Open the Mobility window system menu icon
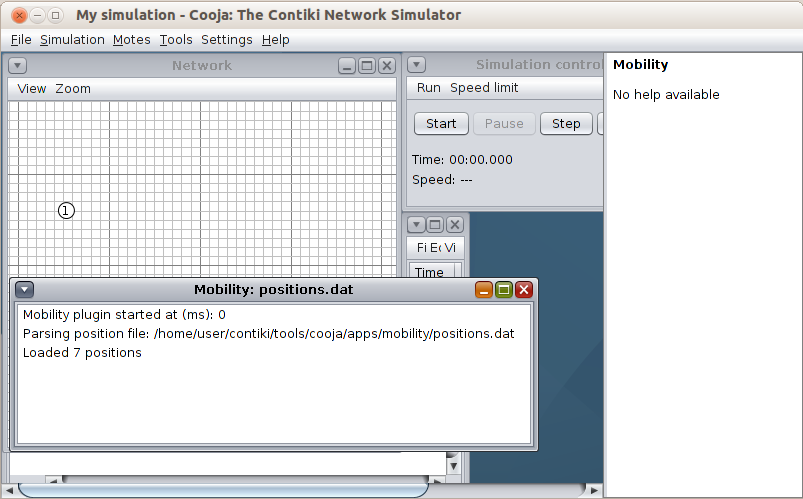Screen dimensions: 803x499 tap(25, 290)
